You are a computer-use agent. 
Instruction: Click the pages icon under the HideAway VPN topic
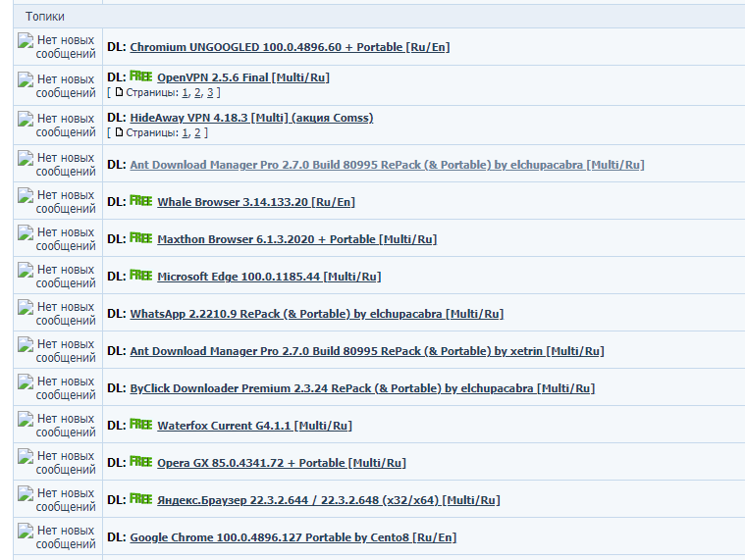pyautogui.click(x=120, y=132)
